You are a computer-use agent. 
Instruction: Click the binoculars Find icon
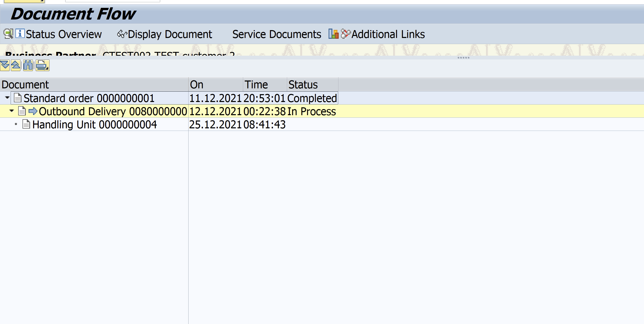[x=28, y=65]
